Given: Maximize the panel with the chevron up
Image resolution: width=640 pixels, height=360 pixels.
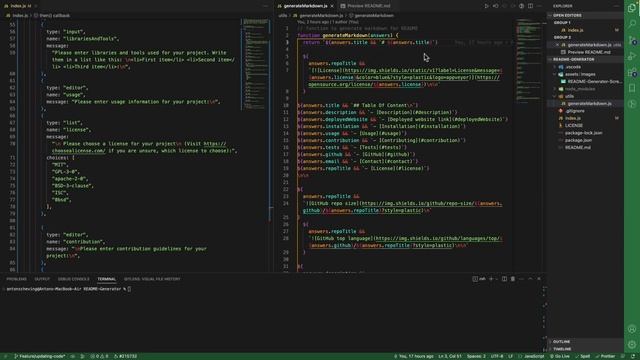Looking at the screenshot, I should 530,279.
